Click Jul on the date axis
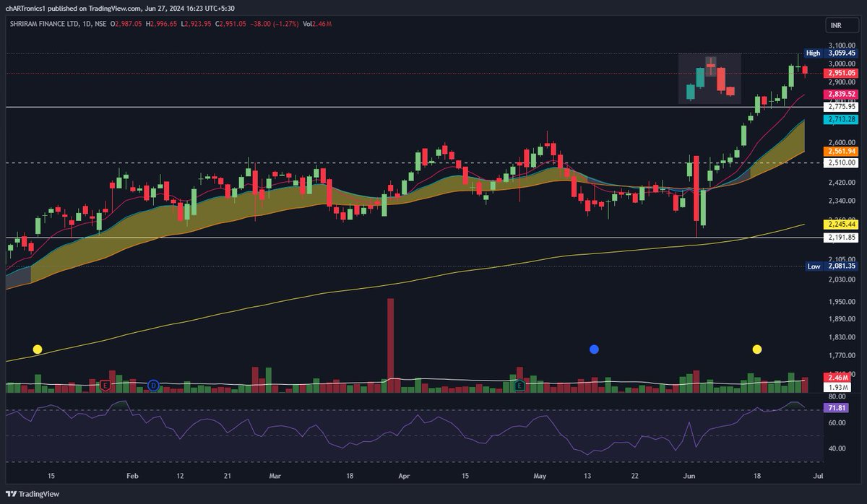The width and height of the screenshot is (867, 504). [x=819, y=476]
